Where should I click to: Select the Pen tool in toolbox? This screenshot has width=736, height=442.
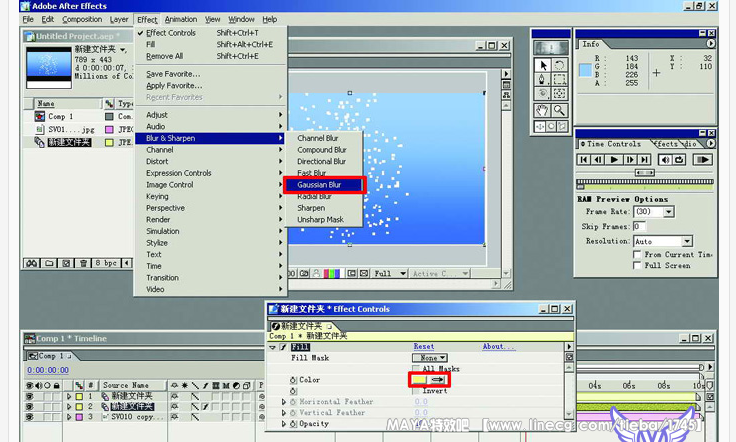(543, 79)
